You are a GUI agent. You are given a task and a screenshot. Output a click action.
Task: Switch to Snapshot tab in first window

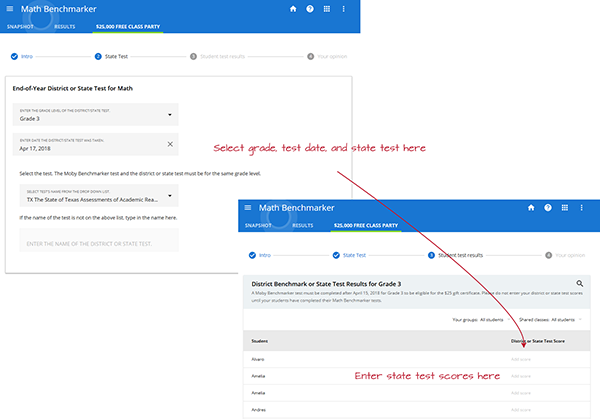(20, 26)
